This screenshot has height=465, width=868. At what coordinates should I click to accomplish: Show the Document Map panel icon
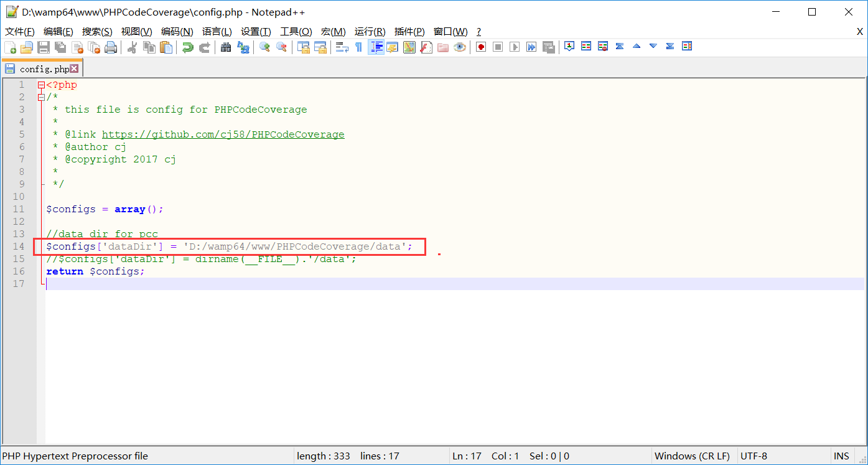[x=409, y=47]
